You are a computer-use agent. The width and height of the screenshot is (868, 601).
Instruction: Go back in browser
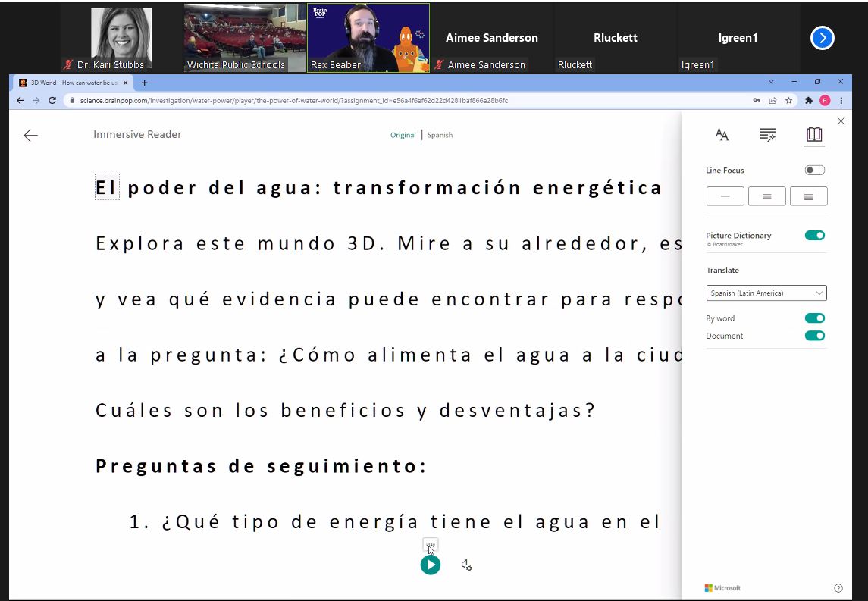(x=20, y=100)
